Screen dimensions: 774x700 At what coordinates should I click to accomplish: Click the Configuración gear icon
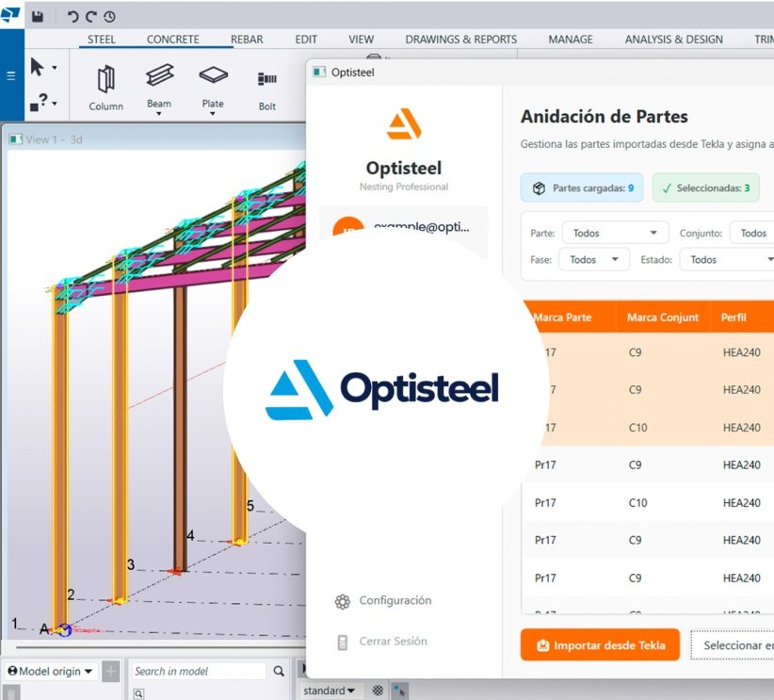[x=342, y=601]
